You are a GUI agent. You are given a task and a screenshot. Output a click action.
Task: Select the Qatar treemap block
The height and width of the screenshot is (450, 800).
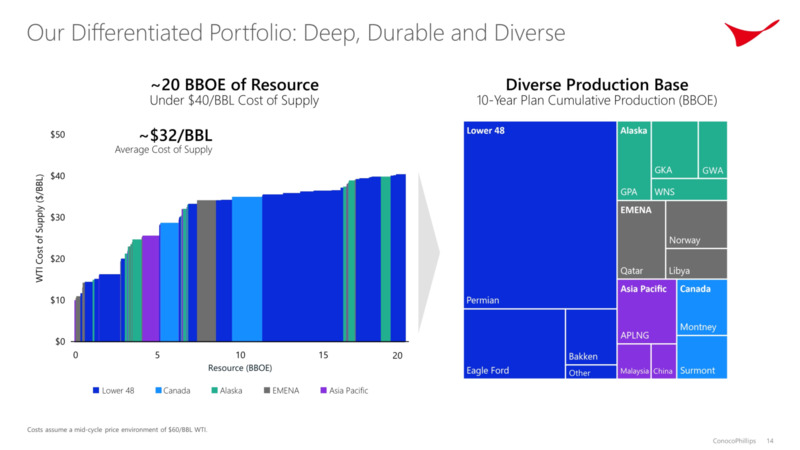coord(641,239)
